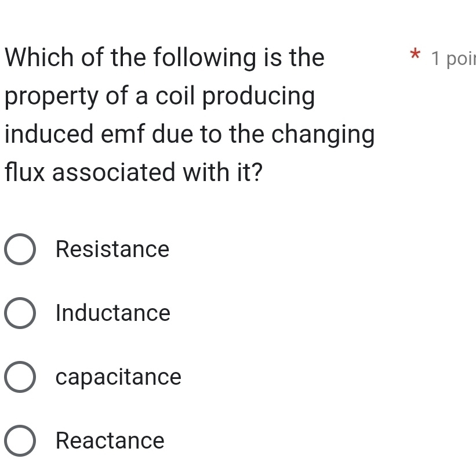Click the Reactance option label text
The image size is (476, 466).
point(110,440)
